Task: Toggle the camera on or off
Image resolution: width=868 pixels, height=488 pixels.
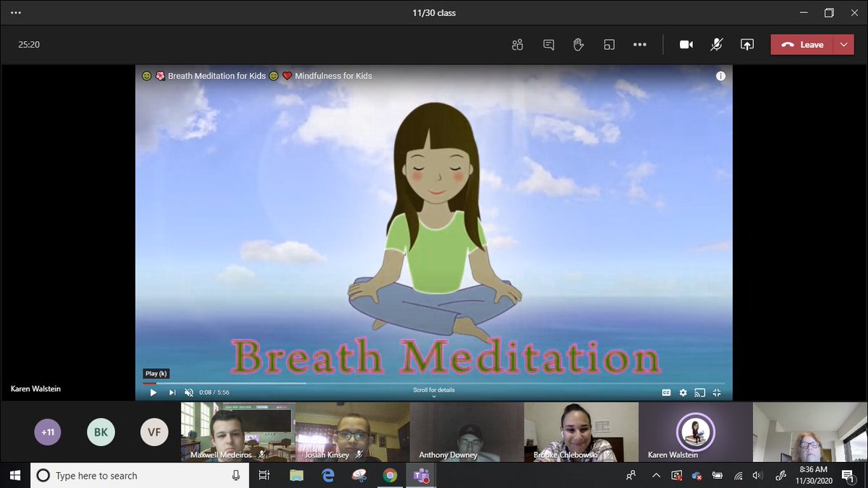Action: [686, 45]
